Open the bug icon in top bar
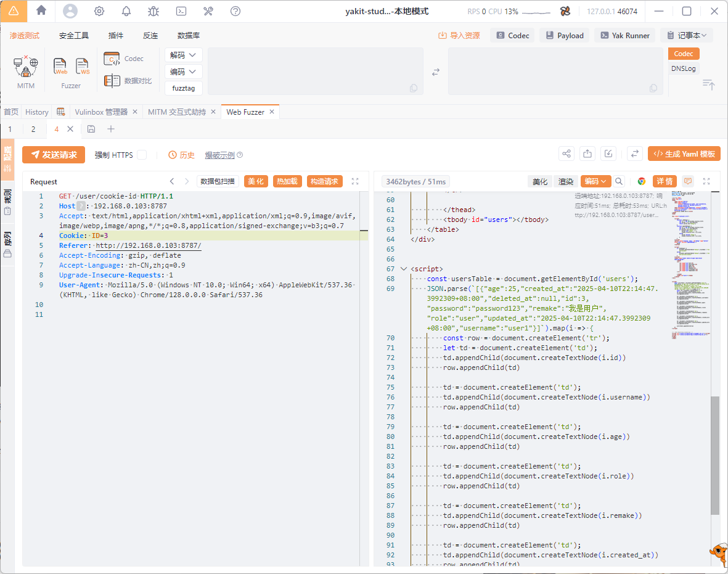 tap(153, 11)
